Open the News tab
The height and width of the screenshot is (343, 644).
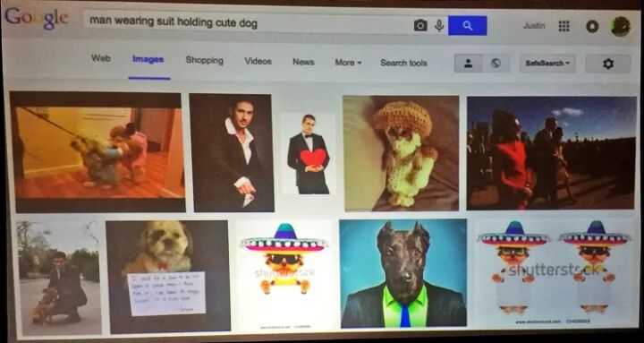(303, 62)
